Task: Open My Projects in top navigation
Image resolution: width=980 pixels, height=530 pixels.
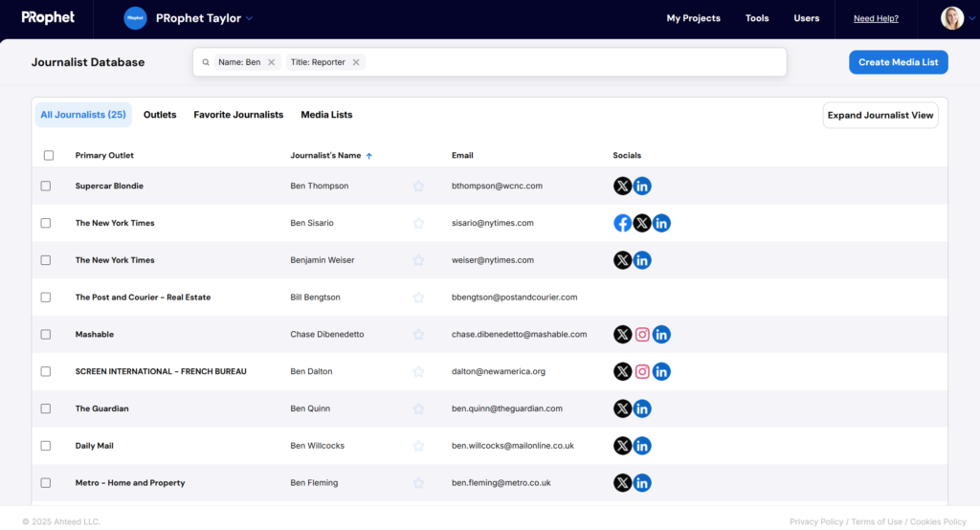Action: click(x=693, y=18)
